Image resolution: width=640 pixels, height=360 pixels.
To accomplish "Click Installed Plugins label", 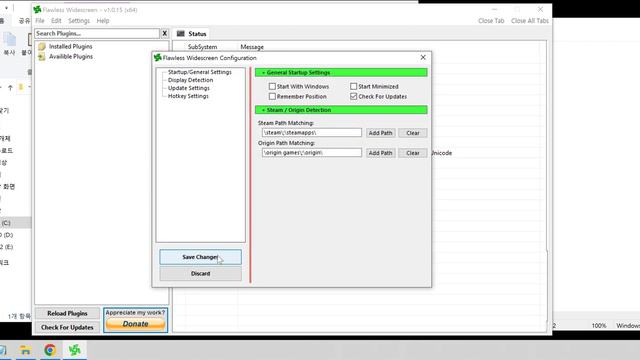I will pyautogui.click(x=71, y=47).
